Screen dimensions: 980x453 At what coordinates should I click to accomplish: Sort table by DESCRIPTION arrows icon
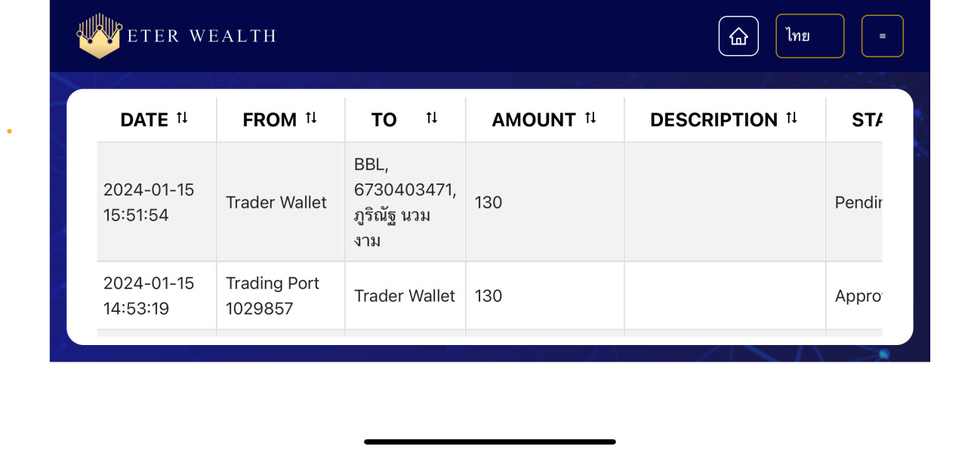791,118
